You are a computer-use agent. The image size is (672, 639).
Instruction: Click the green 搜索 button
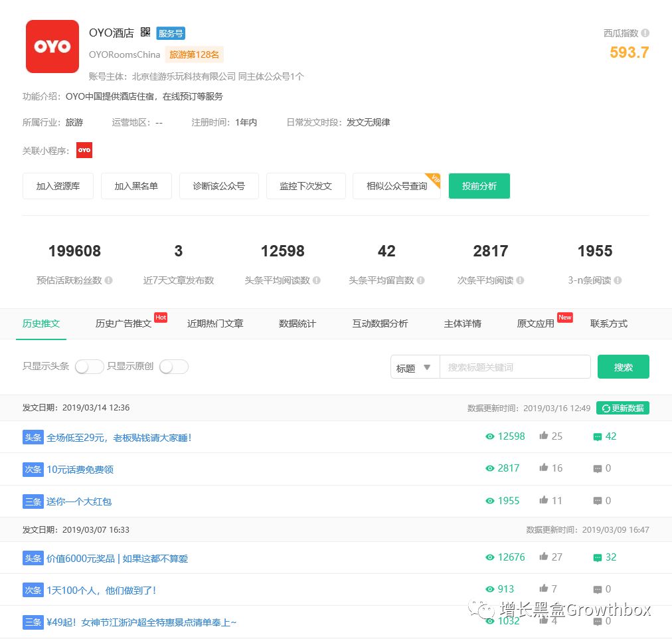coord(623,367)
